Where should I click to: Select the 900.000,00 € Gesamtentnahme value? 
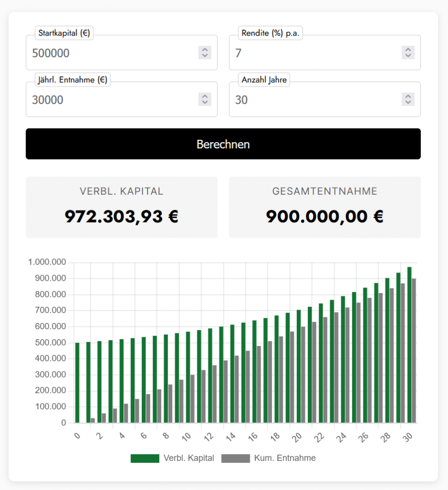[x=325, y=217]
